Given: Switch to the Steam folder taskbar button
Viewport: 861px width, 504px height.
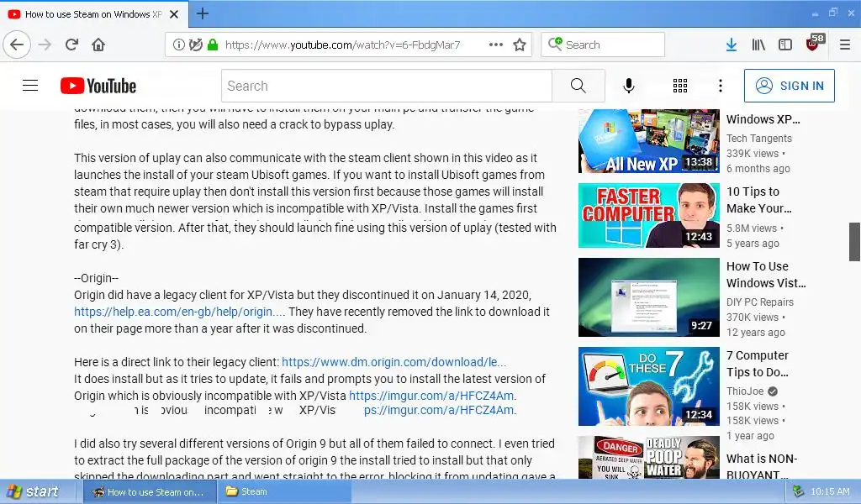Looking at the screenshot, I should (x=284, y=491).
